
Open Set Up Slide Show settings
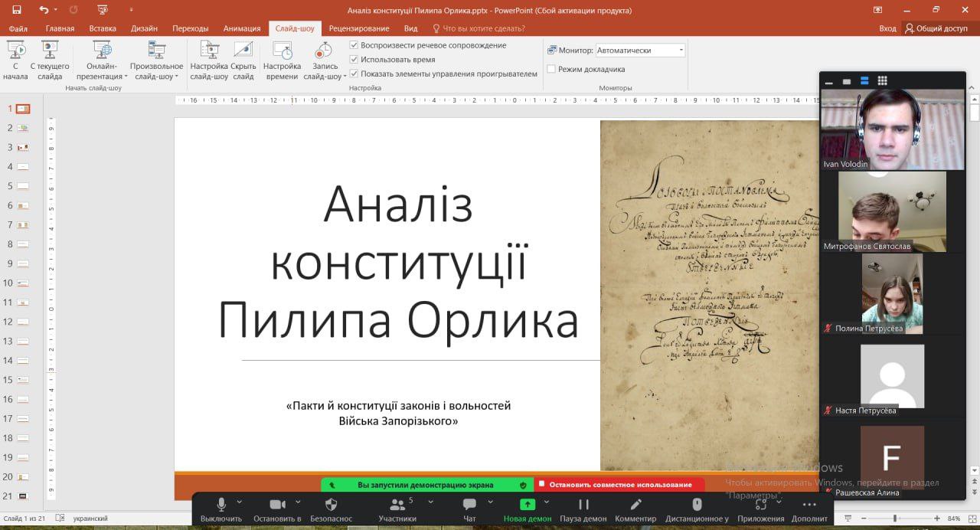209,52
